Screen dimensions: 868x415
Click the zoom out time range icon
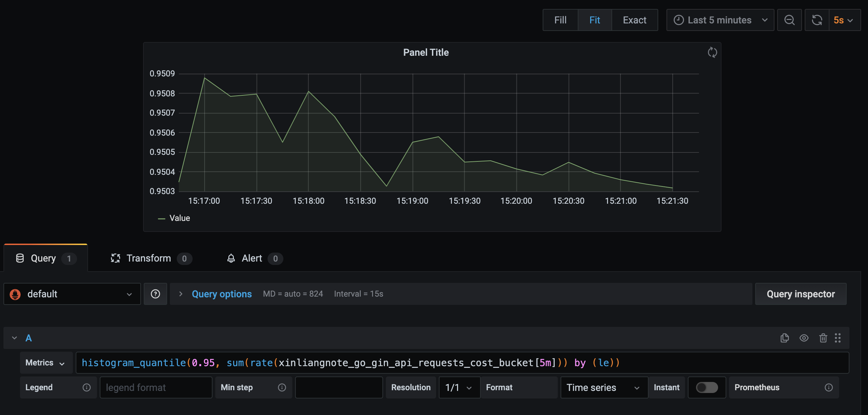tap(789, 20)
